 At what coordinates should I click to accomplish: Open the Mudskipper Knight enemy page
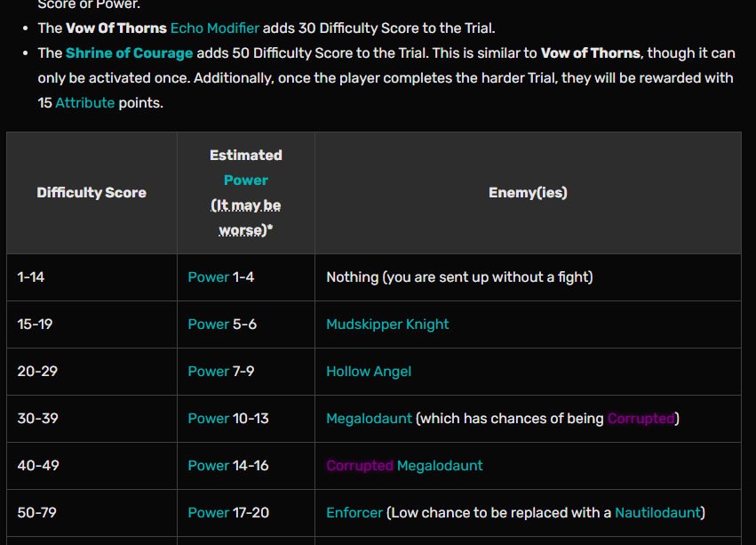pyautogui.click(x=387, y=325)
